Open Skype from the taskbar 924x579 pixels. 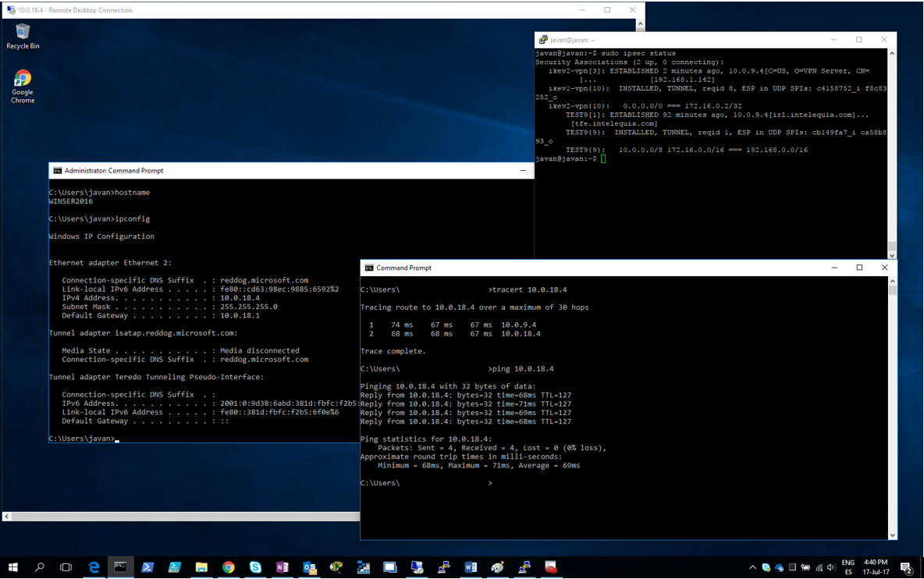[x=255, y=567]
